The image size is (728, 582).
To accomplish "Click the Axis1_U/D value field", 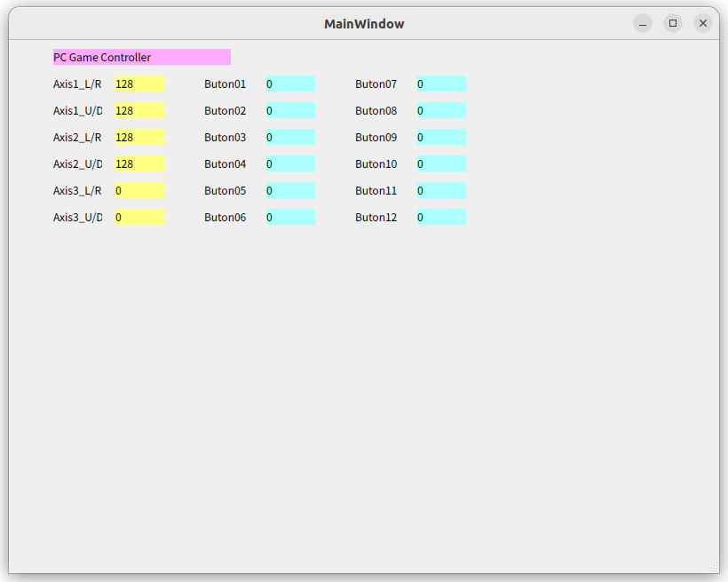I will 138,110.
